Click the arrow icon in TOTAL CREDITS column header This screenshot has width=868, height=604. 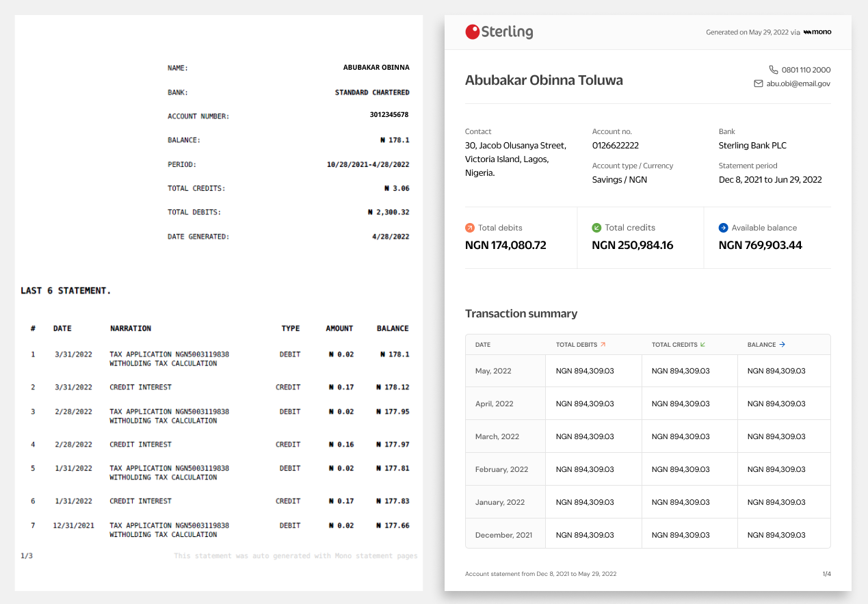(x=702, y=345)
